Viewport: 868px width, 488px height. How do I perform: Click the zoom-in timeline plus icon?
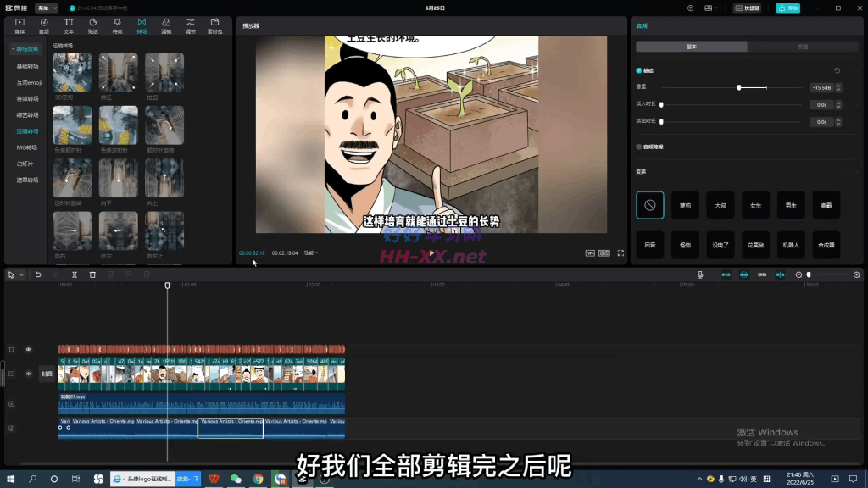click(x=856, y=274)
